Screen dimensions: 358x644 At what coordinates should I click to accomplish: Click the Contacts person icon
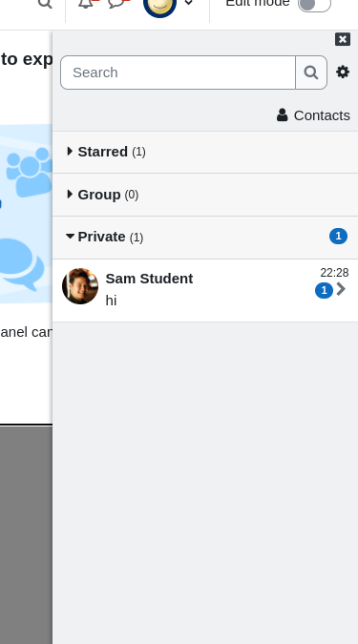[282, 115]
